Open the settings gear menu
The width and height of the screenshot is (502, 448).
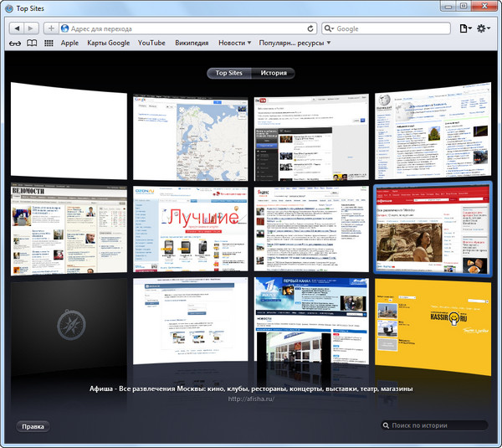pyautogui.click(x=484, y=28)
